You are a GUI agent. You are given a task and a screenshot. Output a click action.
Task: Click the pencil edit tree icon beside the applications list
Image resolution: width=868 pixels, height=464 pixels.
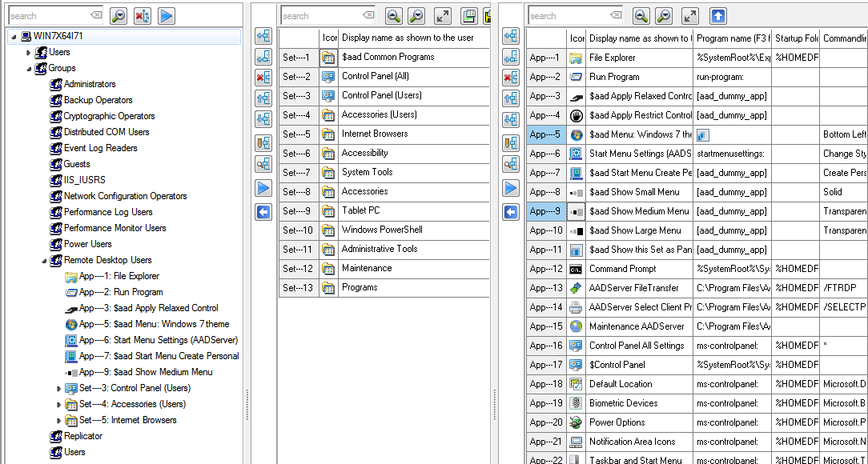[x=511, y=143]
